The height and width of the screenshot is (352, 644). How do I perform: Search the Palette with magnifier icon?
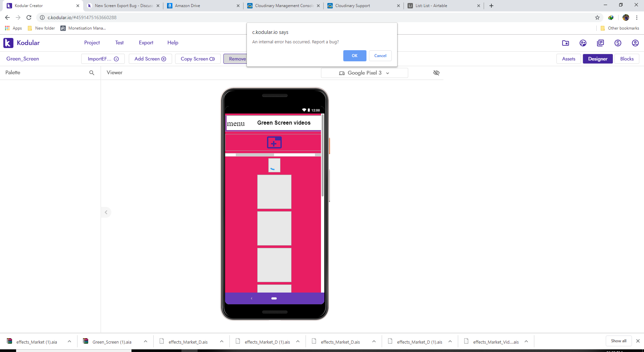(x=92, y=73)
